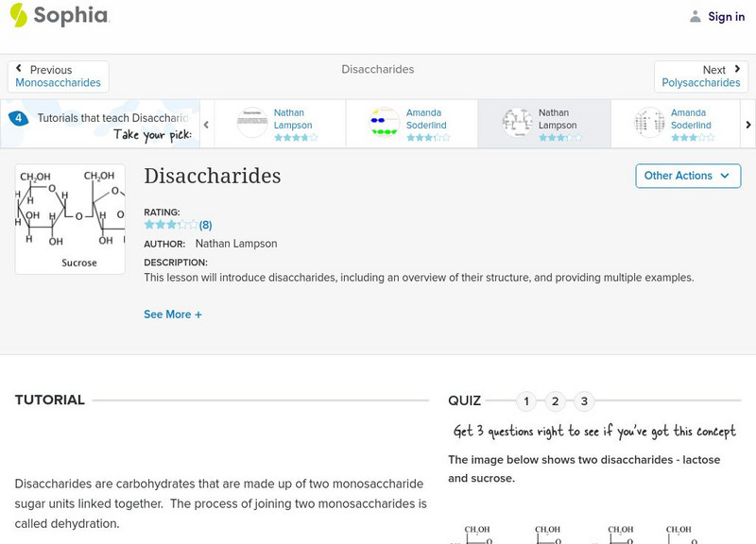Click the Sucrose structure thumbnail
The height and width of the screenshot is (544, 756).
pyautogui.click(x=70, y=219)
